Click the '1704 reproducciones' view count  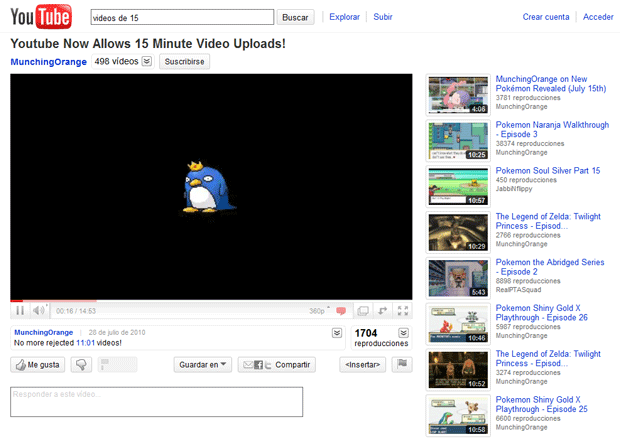pos(381,338)
